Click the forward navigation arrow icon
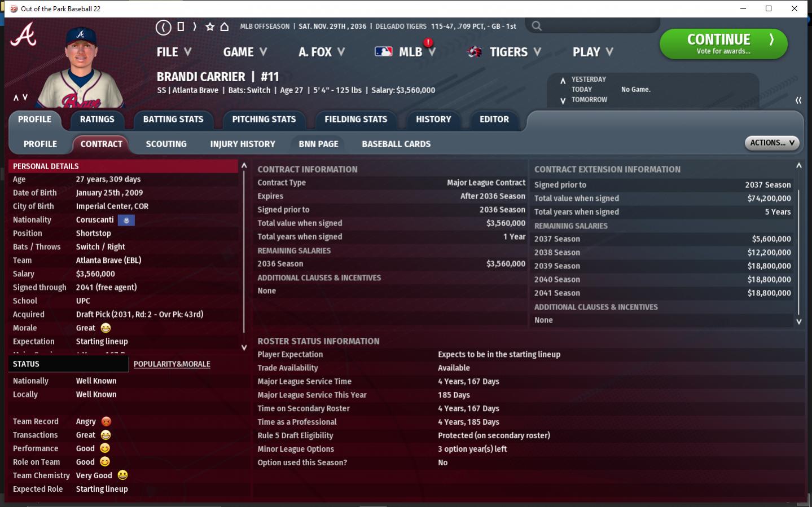The width and height of the screenshot is (812, 507). tap(195, 27)
